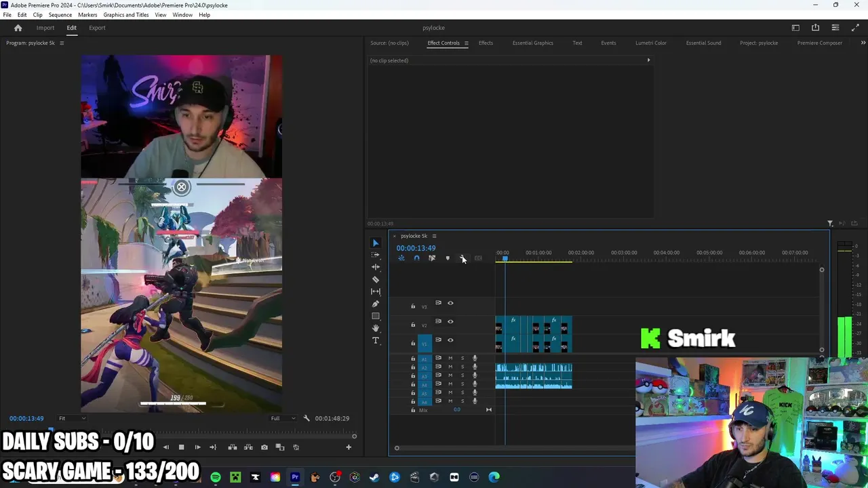
Task: Open psylocke 5k timeline panel menu
Action: 434,236
